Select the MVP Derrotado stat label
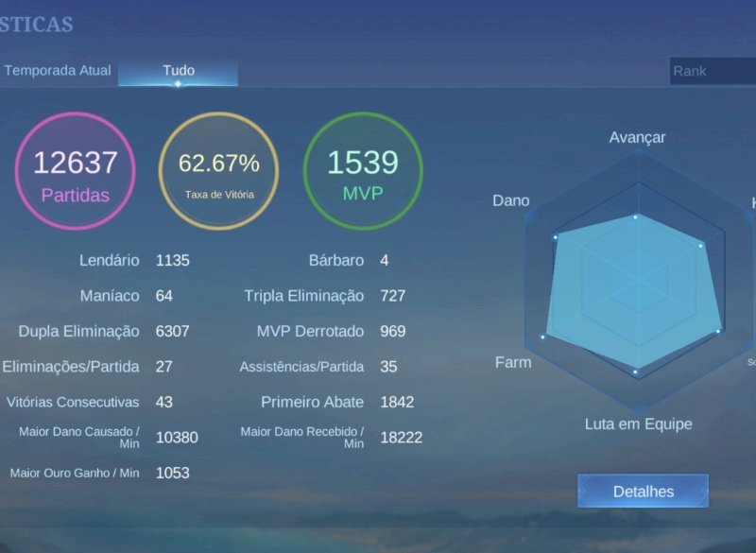 click(x=311, y=331)
